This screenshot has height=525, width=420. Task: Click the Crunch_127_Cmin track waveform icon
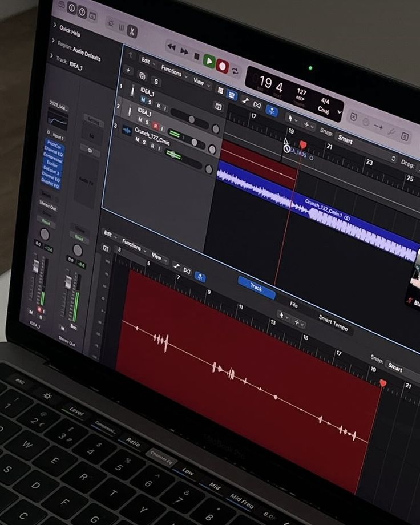coord(127,131)
